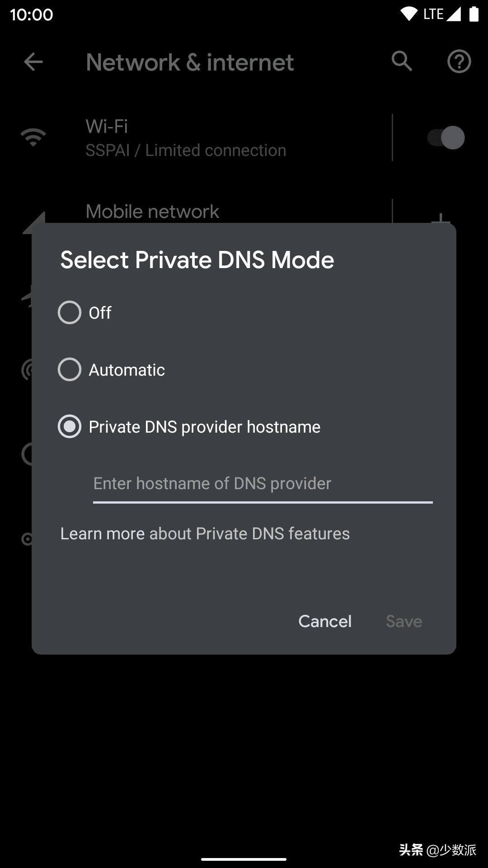Focus the DNS provider hostname field
The image size is (488, 868).
pyautogui.click(x=262, y=484)
